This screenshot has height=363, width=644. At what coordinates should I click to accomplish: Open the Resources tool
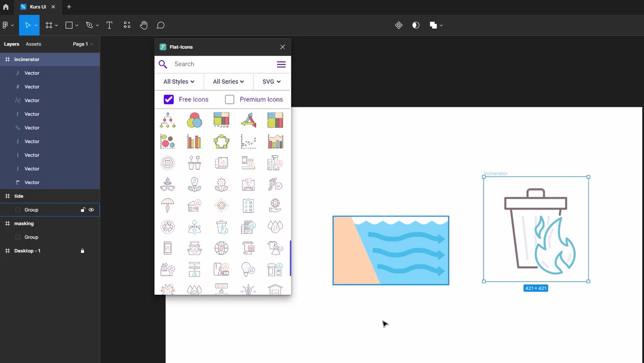[127, 25]
